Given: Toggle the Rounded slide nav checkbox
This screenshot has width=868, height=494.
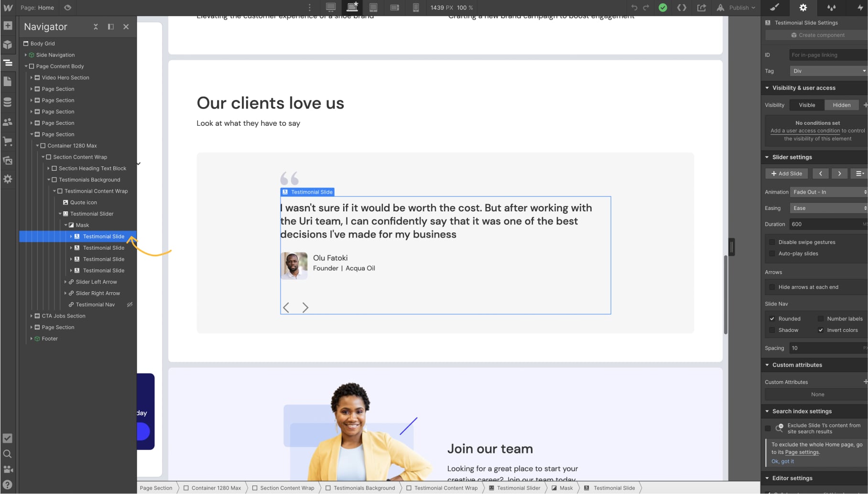Looking at the screenshot, I should pyautogui.click(x=772, y=319).
